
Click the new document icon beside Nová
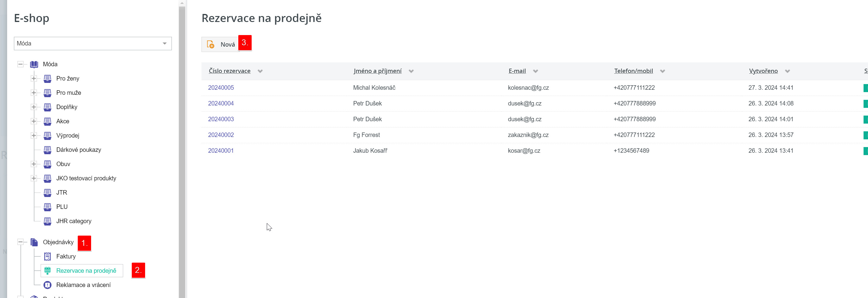point(211,44)
